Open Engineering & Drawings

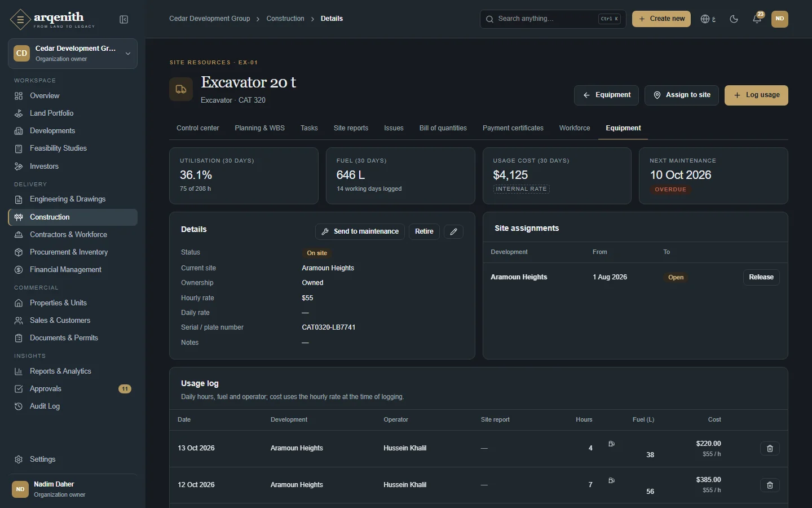73,199
